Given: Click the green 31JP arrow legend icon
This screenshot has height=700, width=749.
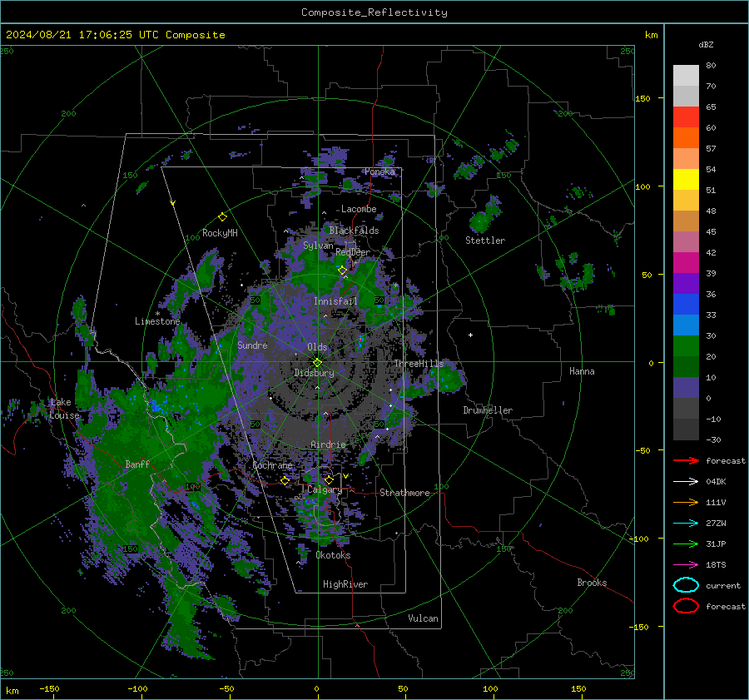Looking at the screenshot, I should [686, 544].
